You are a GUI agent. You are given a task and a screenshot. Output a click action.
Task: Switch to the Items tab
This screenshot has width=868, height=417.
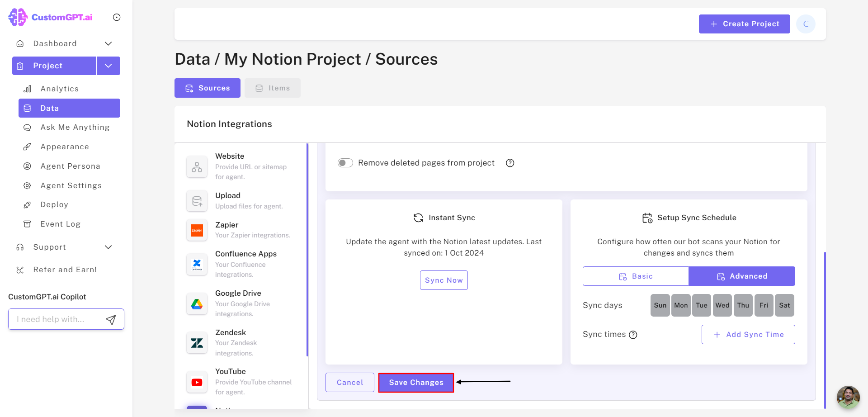click(x=273, y=88)
